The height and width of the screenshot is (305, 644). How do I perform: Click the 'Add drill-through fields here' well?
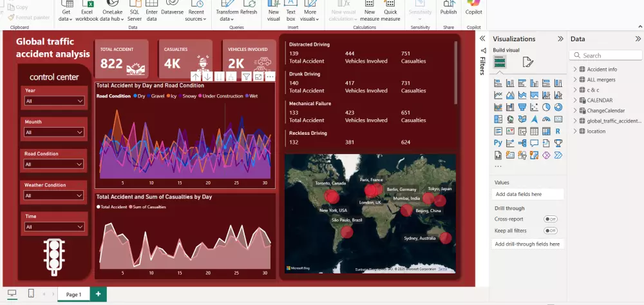click(x=527, y=244)
